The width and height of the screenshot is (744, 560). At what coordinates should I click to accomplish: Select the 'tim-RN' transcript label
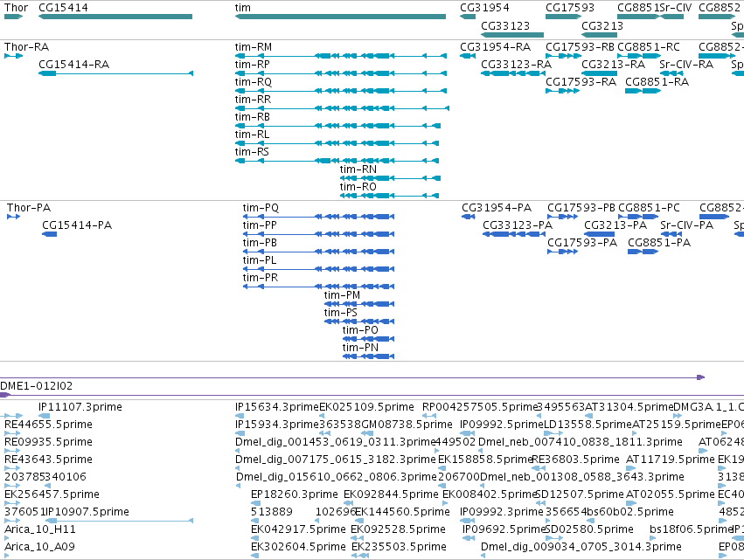click(358, 169)
